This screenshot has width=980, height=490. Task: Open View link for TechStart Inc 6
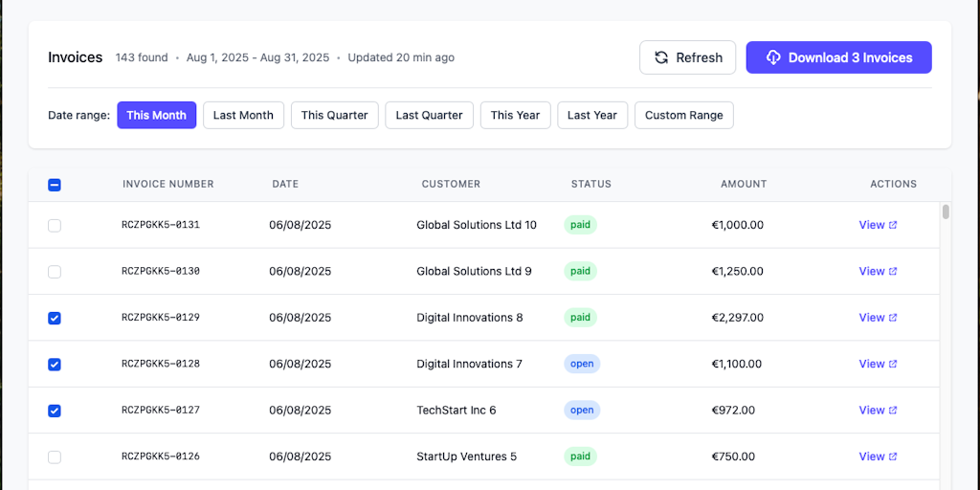pyautogui.click(x=871, y=411)
